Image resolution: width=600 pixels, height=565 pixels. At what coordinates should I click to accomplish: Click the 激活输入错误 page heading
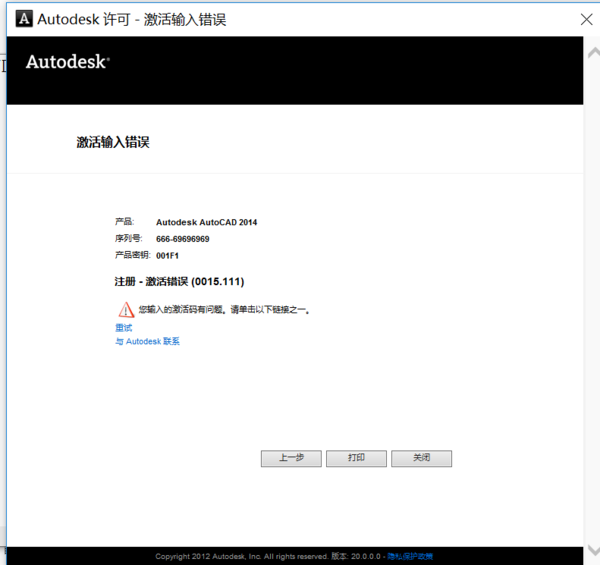pyautogui.click(x=113, y=142)
